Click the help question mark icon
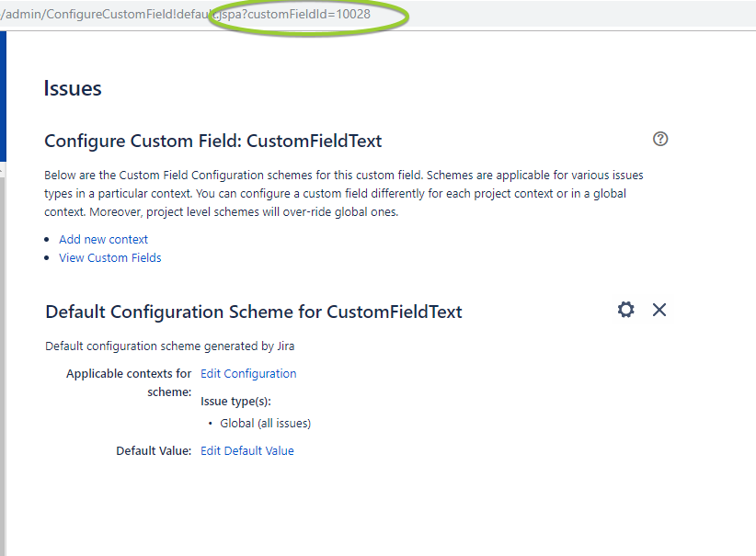 660,139
